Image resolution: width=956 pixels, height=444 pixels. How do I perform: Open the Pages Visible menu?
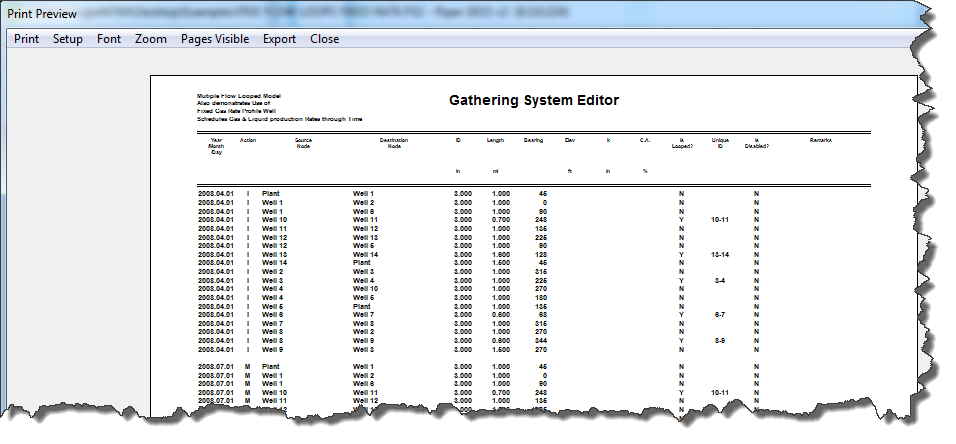pyautogui.click(x=215, y=39)
